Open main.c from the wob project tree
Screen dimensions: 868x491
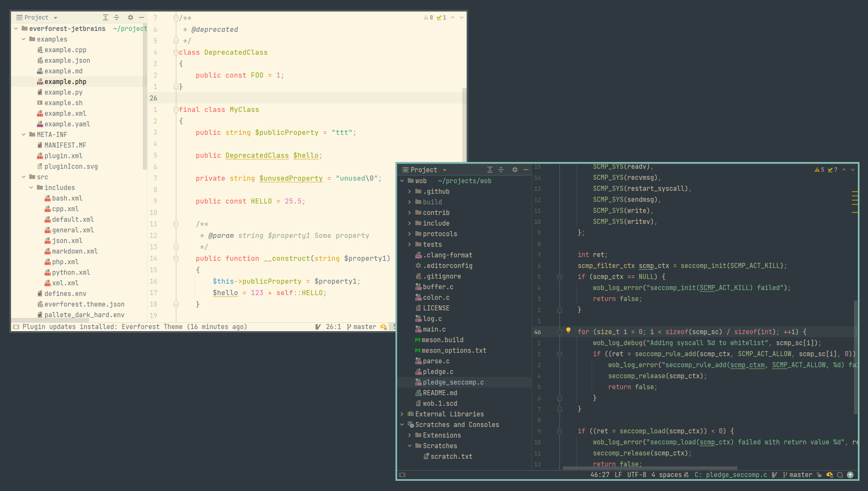pyautogui.click(x=434, y=329)
